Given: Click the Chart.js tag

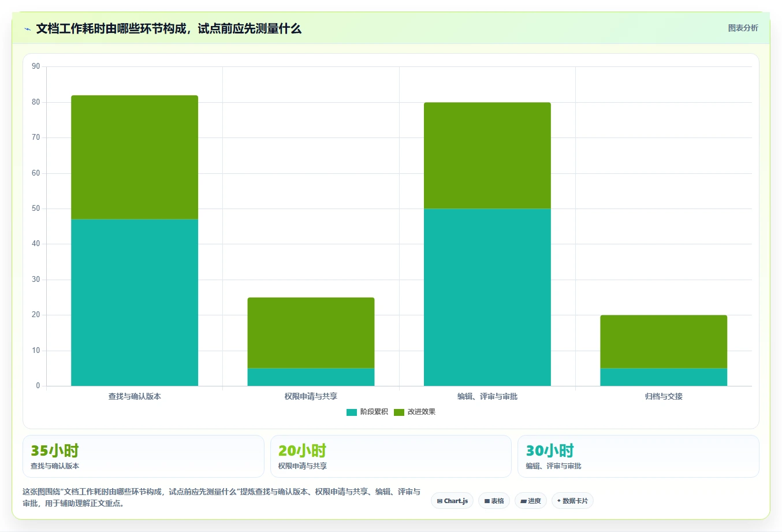Looking at the screenshot, I should pyautogui.click(x=452, y=501).
